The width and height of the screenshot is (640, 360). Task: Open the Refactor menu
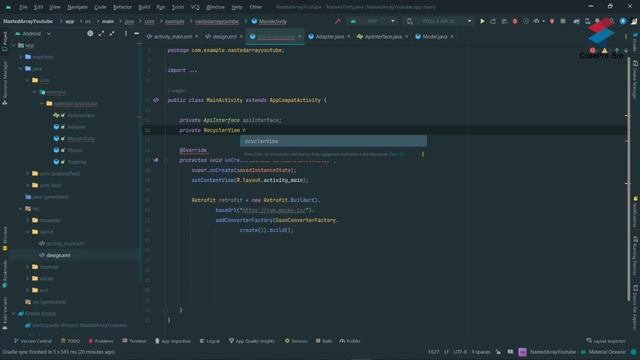coord(122,7)
